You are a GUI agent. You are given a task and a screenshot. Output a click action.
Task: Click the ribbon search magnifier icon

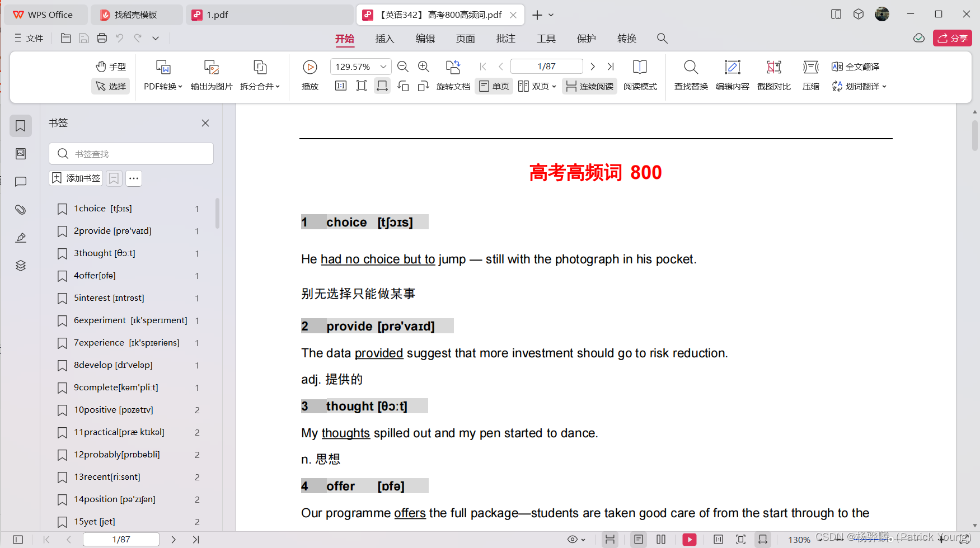pos(662,38)
